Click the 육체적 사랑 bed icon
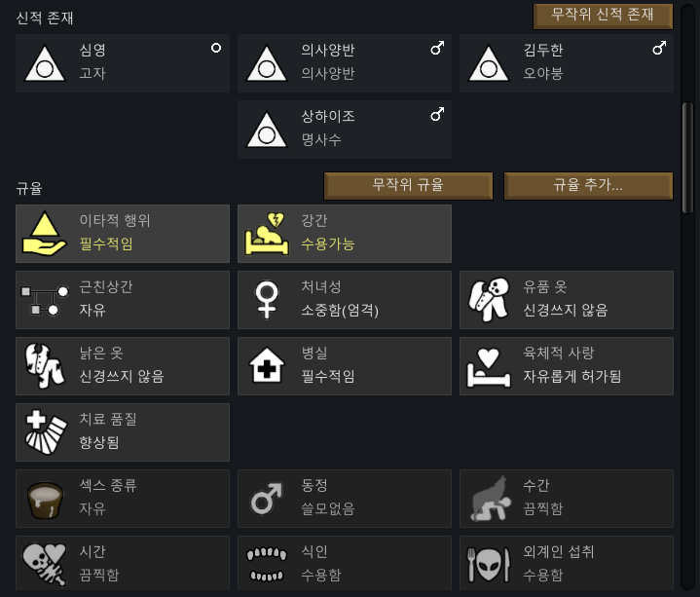Screen dimensions: 700x597 [488, 366]
